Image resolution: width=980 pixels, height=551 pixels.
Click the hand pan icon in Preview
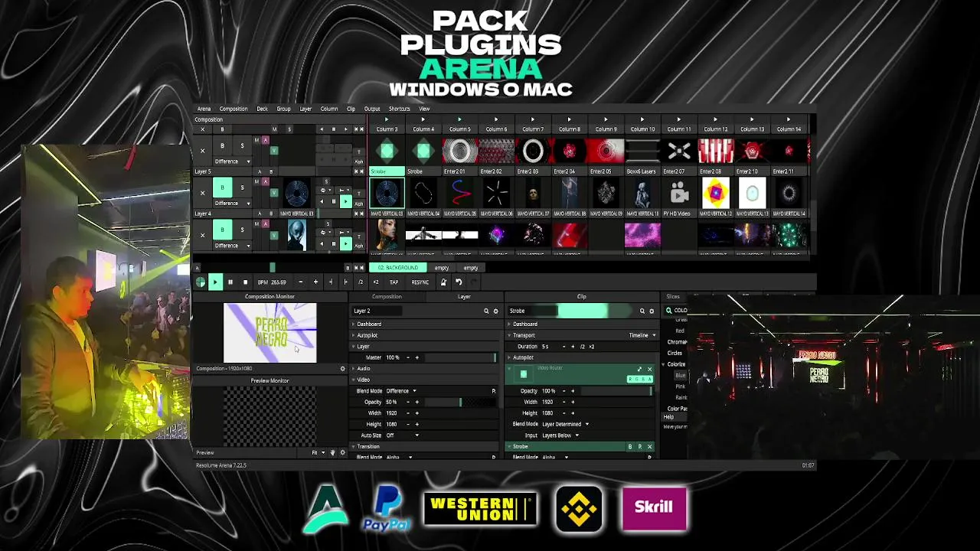pos(332,453)
